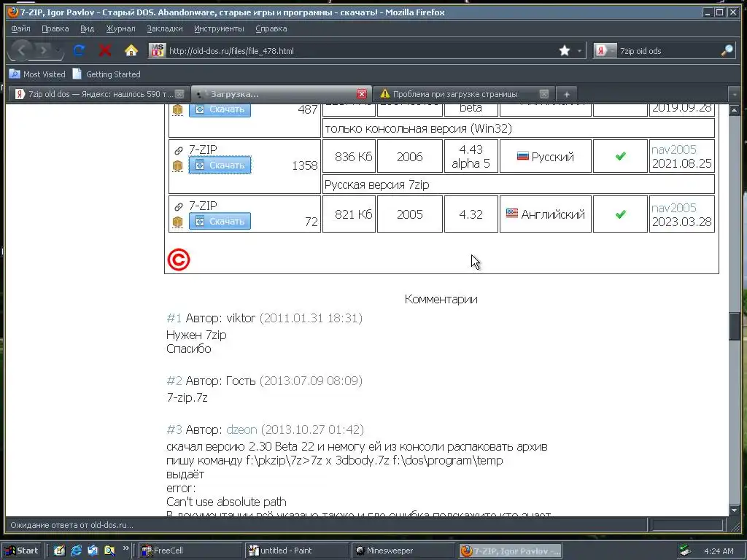Open comment #1 anchor link
This screenshot has height=560, width=747.
pos(174,318)
